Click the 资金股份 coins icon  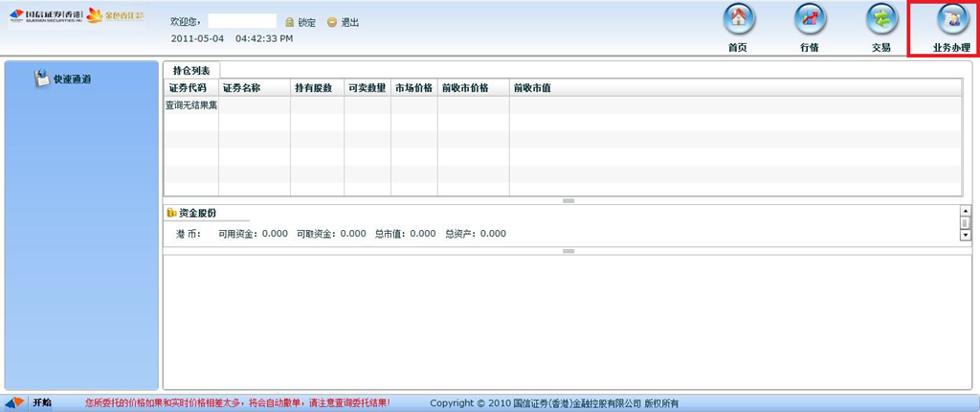click(171, 213)
